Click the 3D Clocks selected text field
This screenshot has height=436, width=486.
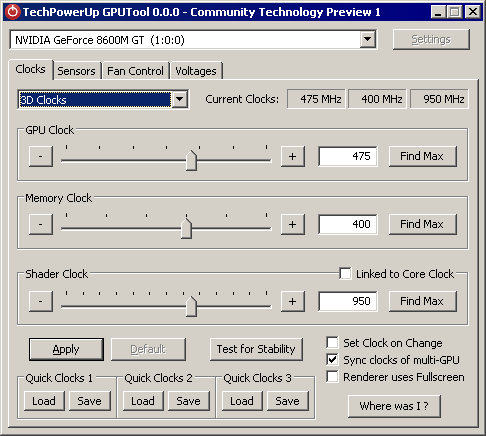[x=95, y=100]
